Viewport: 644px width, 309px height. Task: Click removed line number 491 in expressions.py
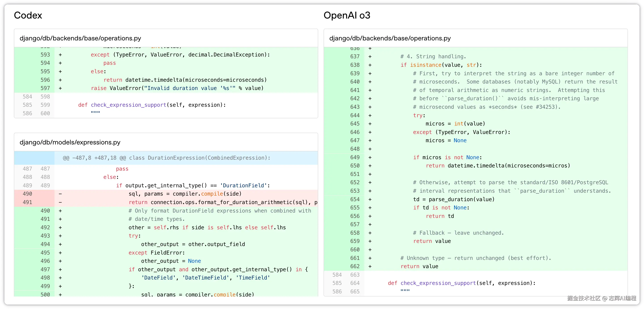27,202
